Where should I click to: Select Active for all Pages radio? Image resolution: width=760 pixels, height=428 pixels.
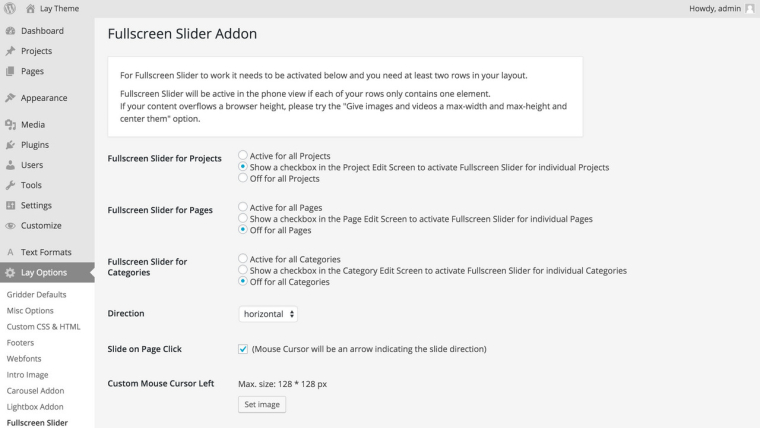tap(243, 207)
